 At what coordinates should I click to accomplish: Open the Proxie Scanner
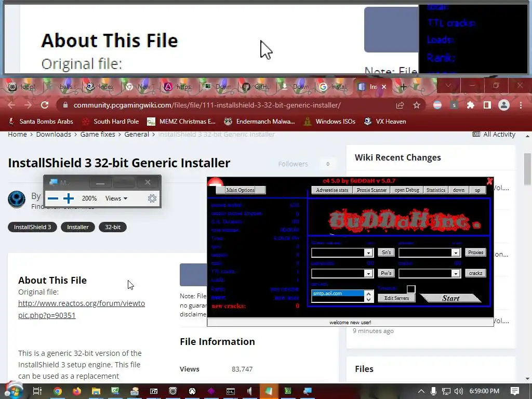point(371,190)
